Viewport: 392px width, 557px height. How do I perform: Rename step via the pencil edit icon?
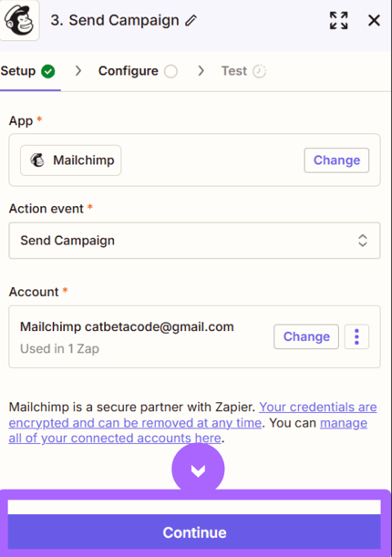pyautogui.click(x=191, y=20)
